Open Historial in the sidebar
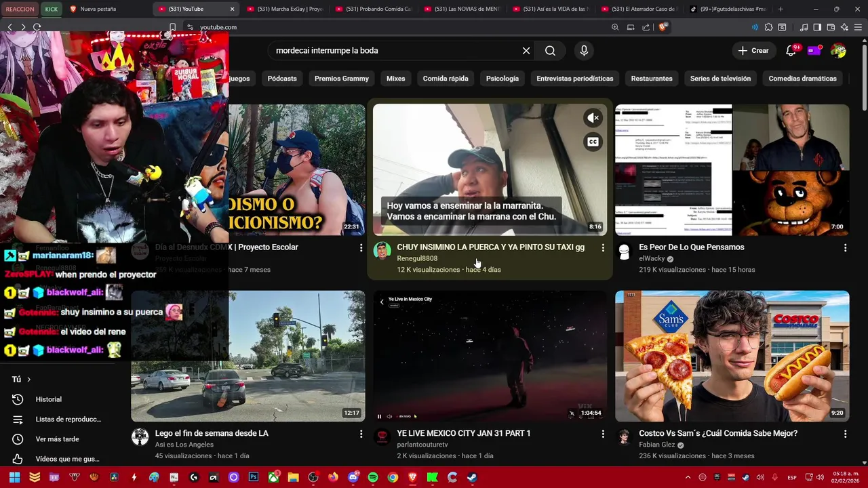Image resolution: width=868 pixels, height=488 pixels. [x=48, y=400]
